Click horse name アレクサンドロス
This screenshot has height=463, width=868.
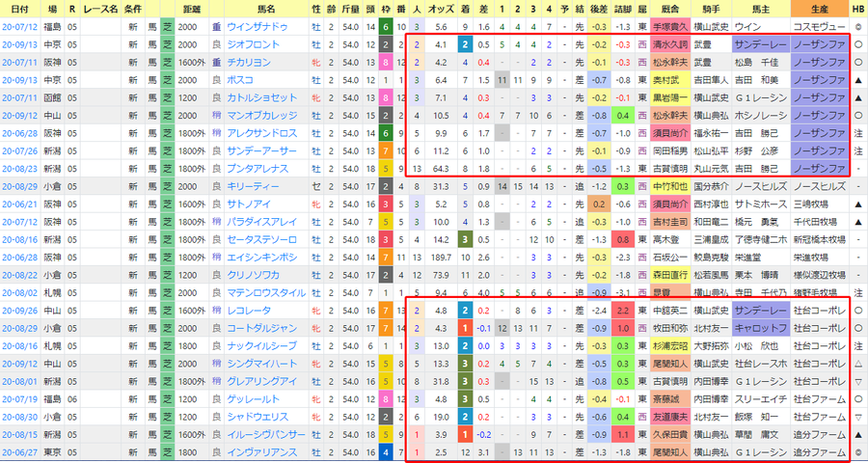[261, 133]
